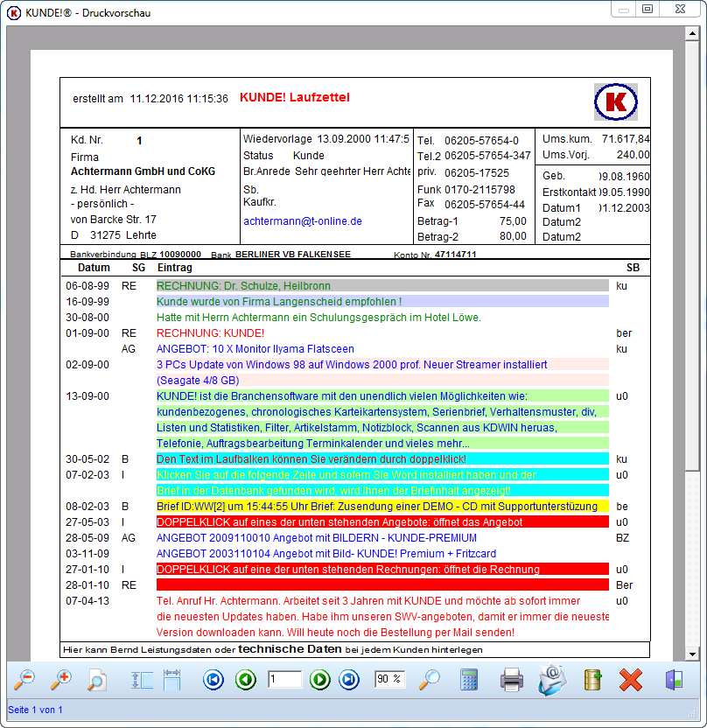Fit page to width icon
This screenshot has height=728, width=707.
tap(171, 680)
